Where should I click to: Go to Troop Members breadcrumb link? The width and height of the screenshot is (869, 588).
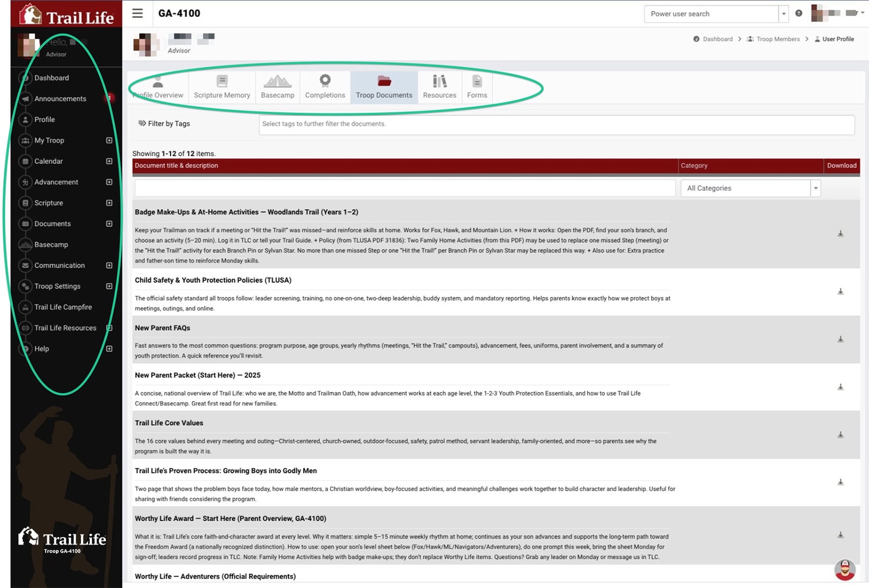777,39
